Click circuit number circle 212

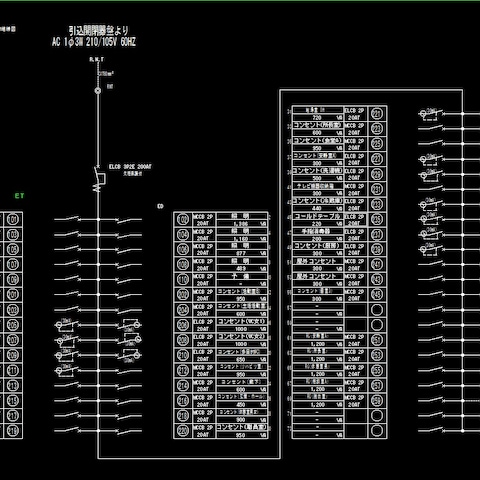coord(183,370)
